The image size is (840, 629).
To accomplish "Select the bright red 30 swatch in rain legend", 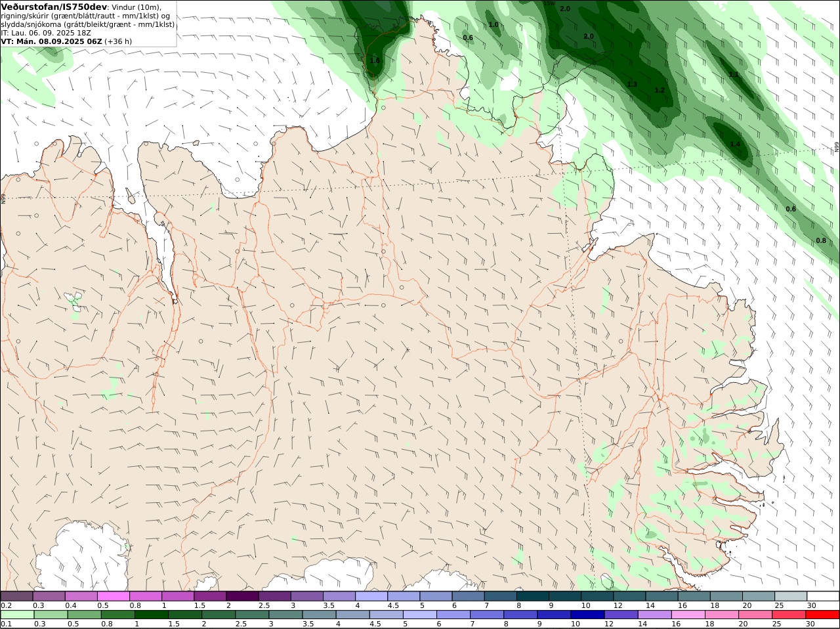I will pos(823,615).
